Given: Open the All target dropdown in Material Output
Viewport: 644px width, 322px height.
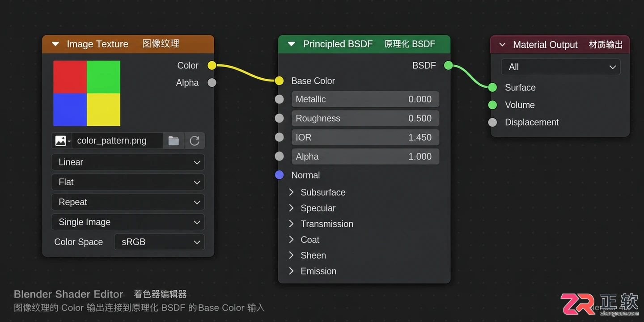Looking at the screenshot, I should pos(561,67).
